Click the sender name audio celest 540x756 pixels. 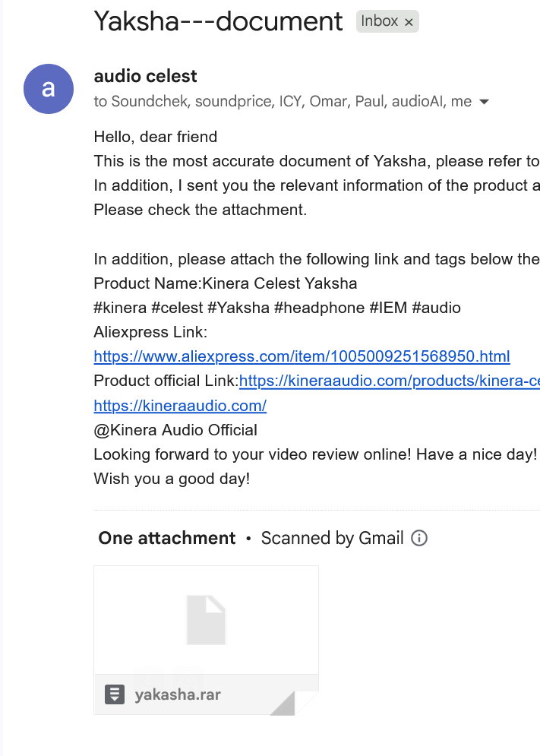(146, 76)
